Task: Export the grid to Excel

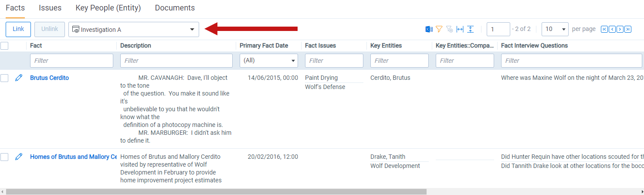Action: point(429,29)
